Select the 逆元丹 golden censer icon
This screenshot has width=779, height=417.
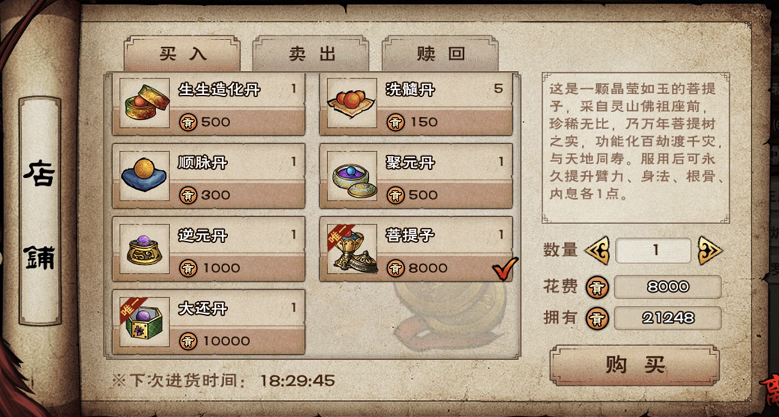[x=145, y=249]
